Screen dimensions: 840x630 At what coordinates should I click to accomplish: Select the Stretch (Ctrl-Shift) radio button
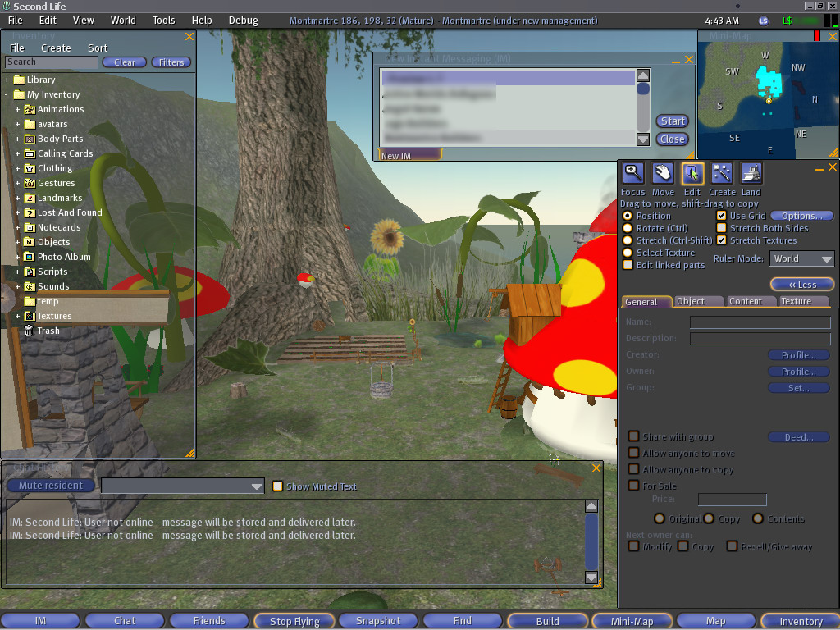pos(628,240)
